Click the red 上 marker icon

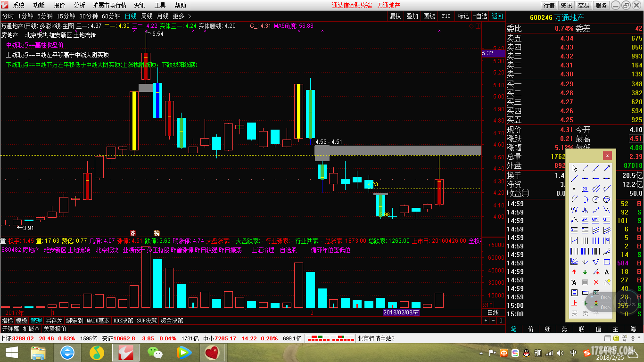pyautogui.click(x=574, y=303)
